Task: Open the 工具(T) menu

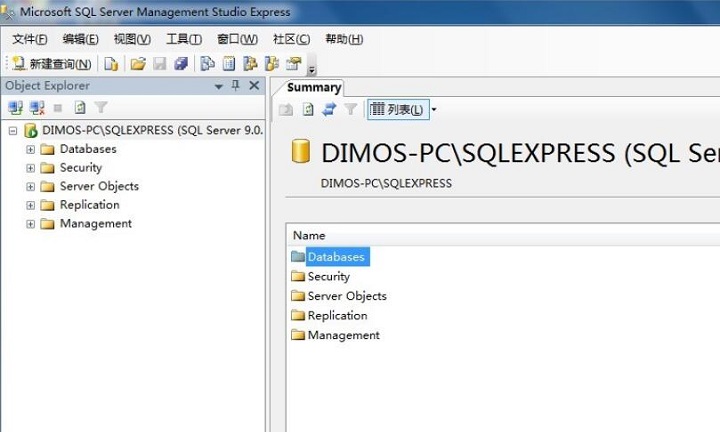Action: coord(184,39)
